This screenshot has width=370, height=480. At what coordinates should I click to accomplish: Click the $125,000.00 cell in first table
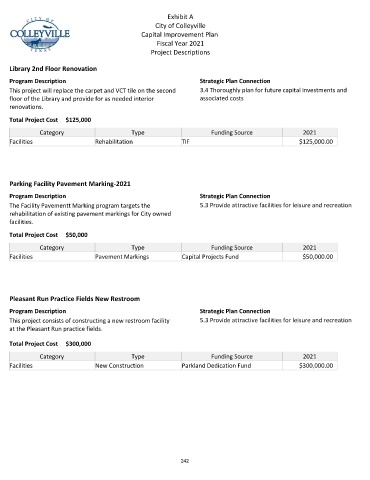[x=310, y=142]
